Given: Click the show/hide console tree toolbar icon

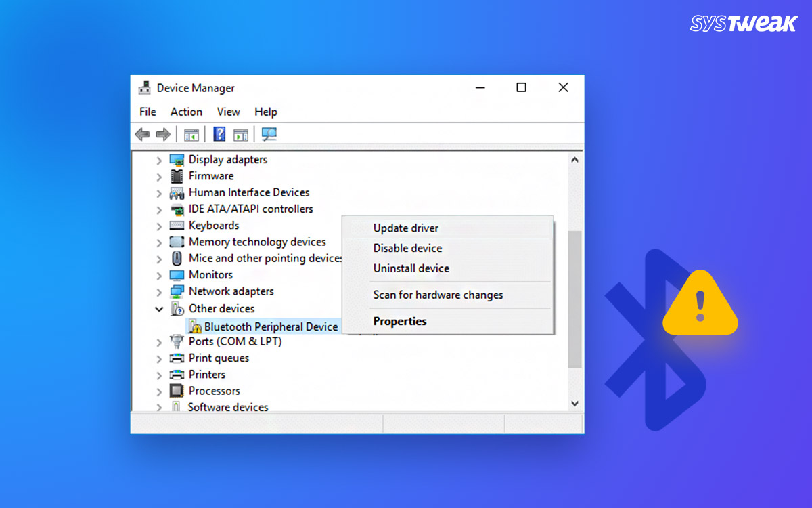Looking at the screenshot, I should coord(191,133).
